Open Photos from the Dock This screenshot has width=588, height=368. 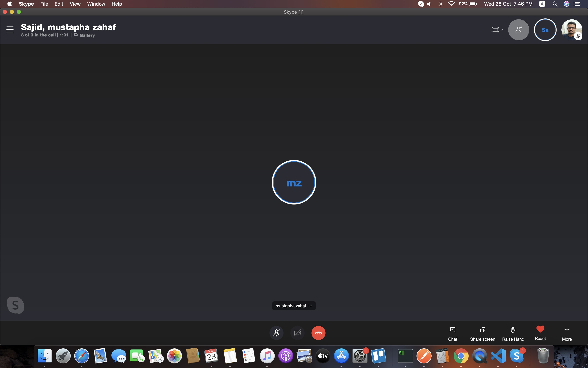tap(174, 356)
